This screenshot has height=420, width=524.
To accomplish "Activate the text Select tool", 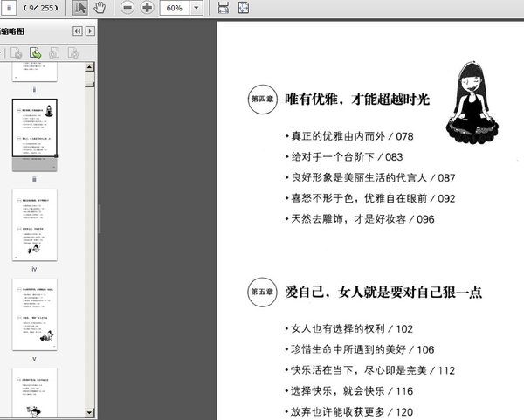I will (79, 8).
